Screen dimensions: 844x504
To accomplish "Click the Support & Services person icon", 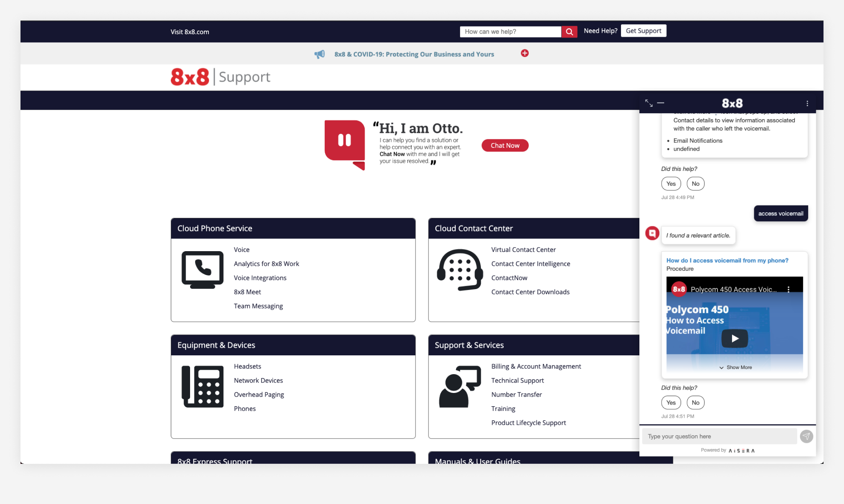I will tap(460, 387).
